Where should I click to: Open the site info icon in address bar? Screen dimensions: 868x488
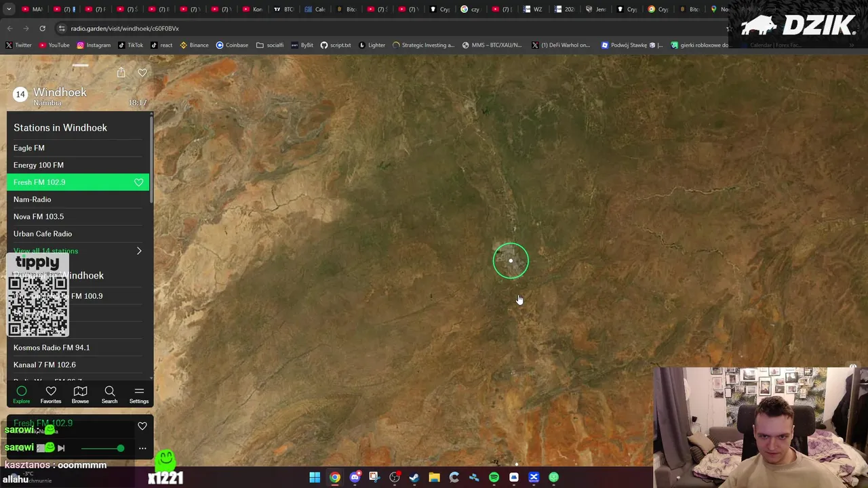click(62, 28)
